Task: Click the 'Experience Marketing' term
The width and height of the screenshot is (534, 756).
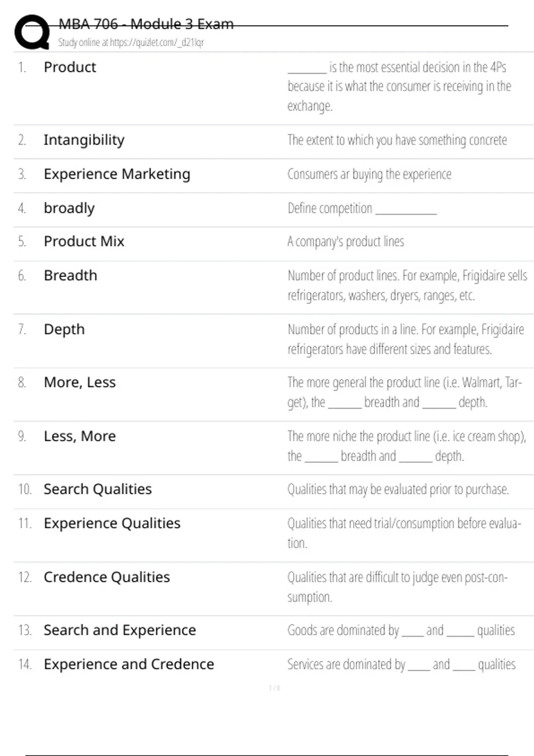Action: click(117, 174)
